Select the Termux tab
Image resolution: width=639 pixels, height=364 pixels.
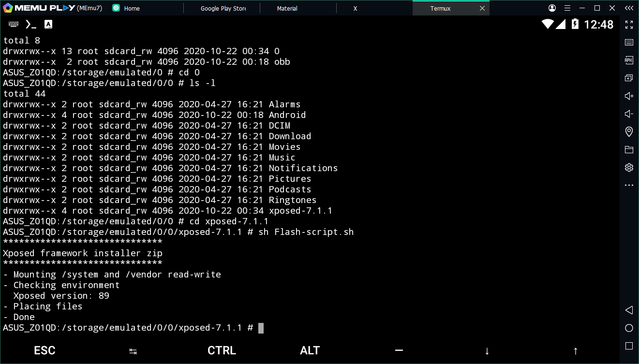tap(440, 8)
